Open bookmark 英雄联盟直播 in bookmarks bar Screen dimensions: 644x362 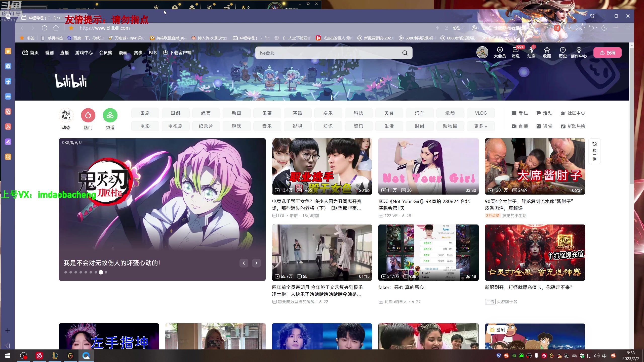click(169, 38)
